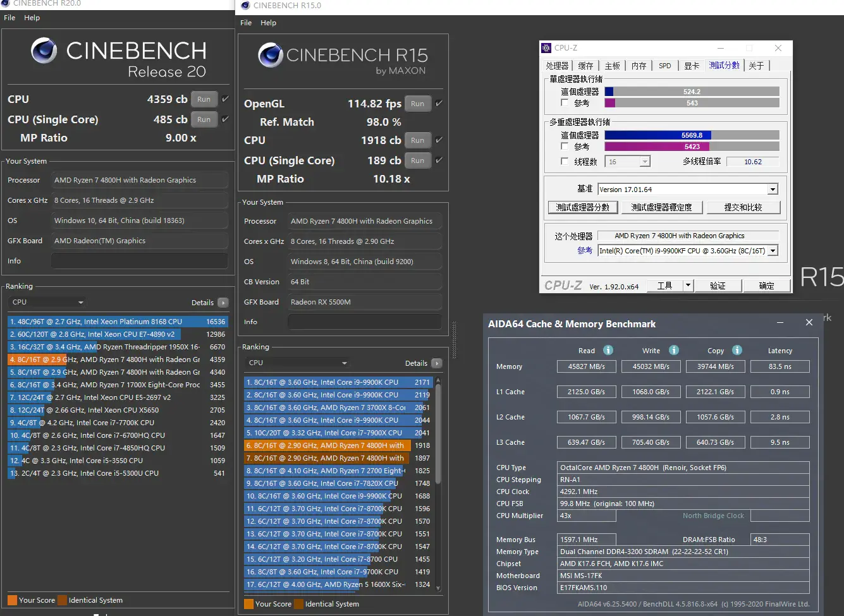Toggle the CPU test checkmark in Cinebench R20
Viewport: 844px width, 616px height.
[x=225, y=99]
